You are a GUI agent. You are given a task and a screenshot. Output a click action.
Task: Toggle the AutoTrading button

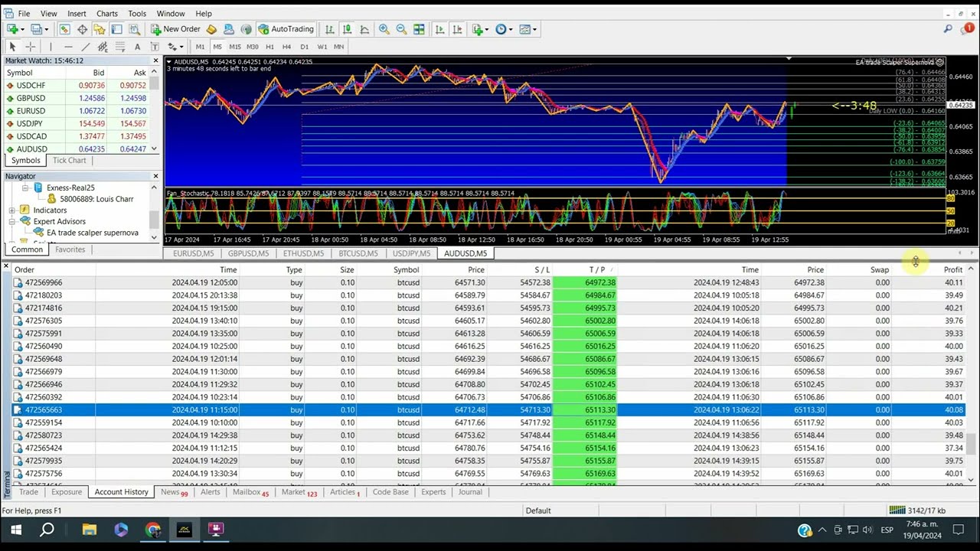click(286, 29)
